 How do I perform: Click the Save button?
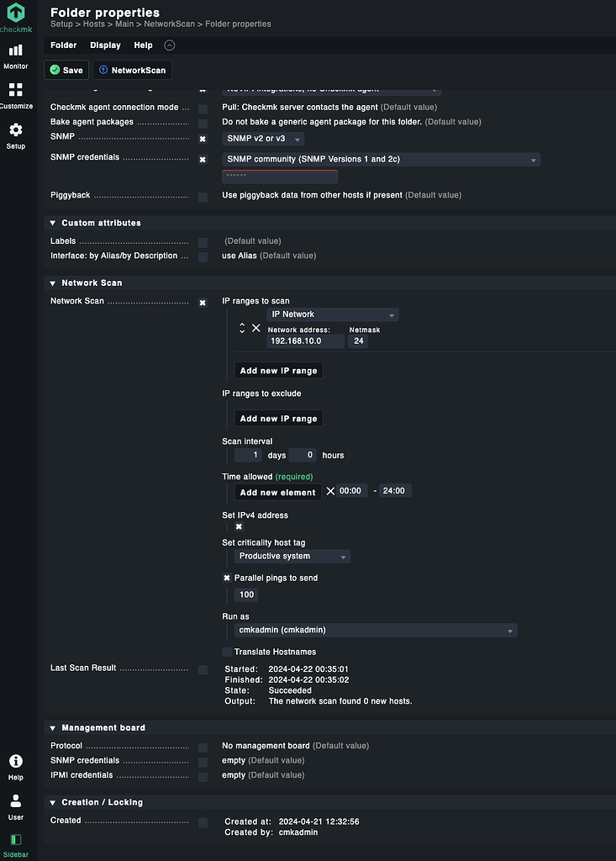[x=66, y=70]
